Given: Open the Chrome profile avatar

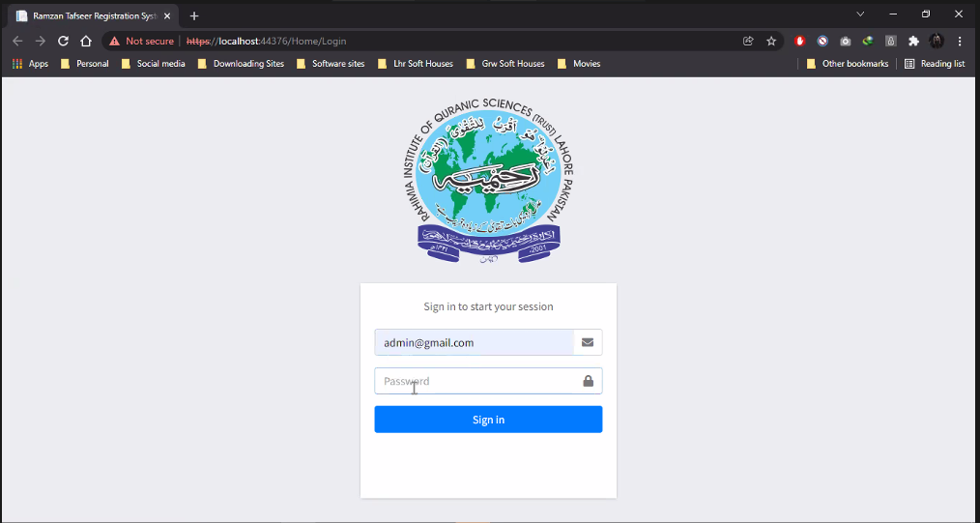Looking at the screenshot, I should tap(937, 42).
